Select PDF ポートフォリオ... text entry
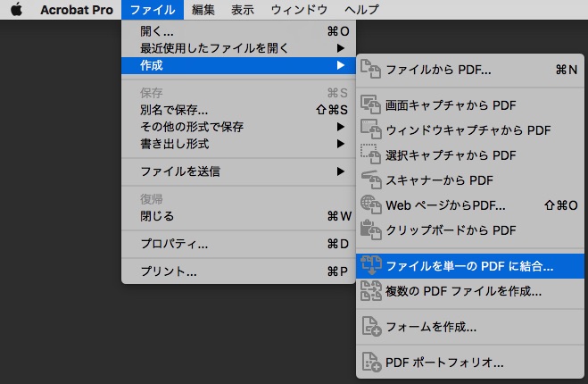This screenshot has width=588, height=384. 444,363
